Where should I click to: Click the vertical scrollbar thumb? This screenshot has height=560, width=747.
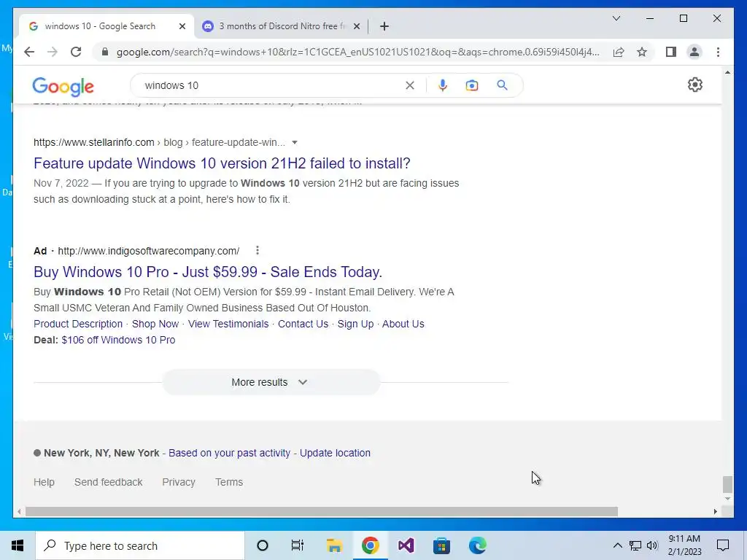point(727,484)
